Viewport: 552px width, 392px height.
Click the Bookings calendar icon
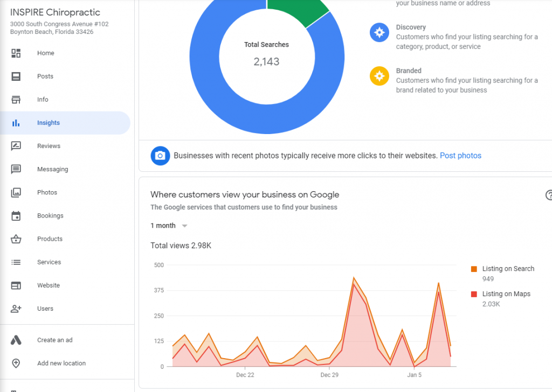coord(16,215)
